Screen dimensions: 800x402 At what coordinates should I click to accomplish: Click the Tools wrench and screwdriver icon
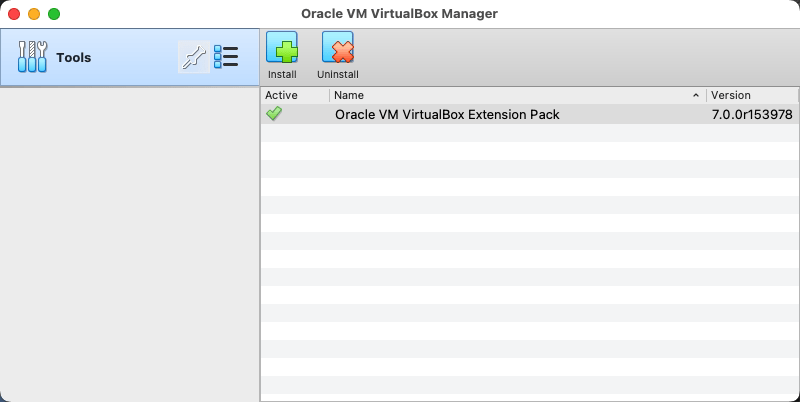33,57
